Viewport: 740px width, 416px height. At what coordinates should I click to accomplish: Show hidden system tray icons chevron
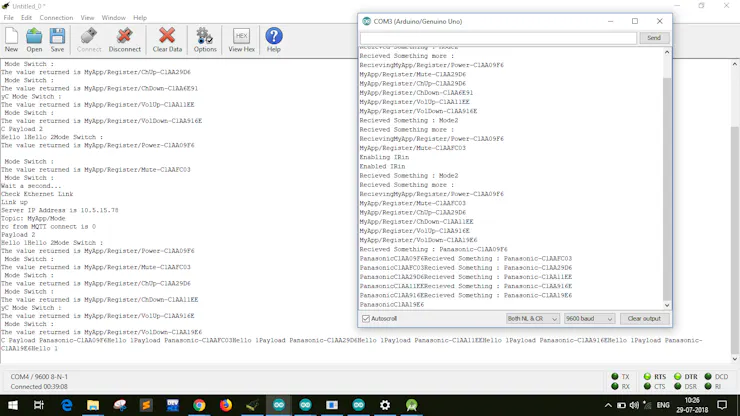pyautogui.click(x=608, y=405)
